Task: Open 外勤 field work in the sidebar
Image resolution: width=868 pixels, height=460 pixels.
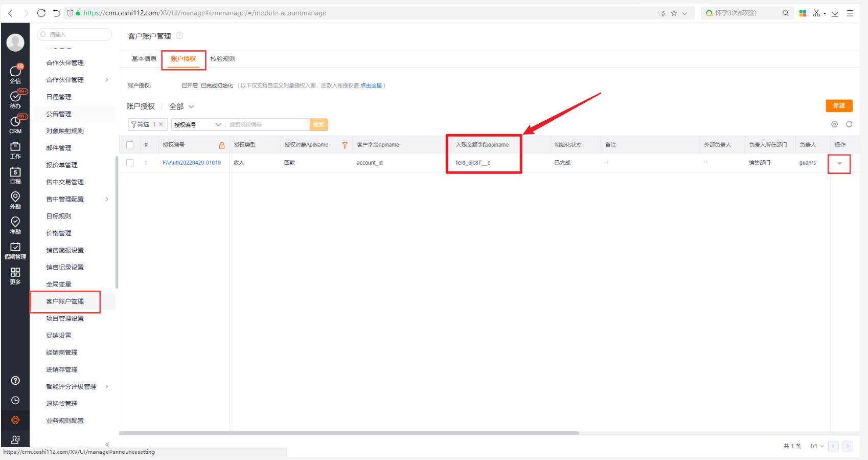Action: point(15,200)
